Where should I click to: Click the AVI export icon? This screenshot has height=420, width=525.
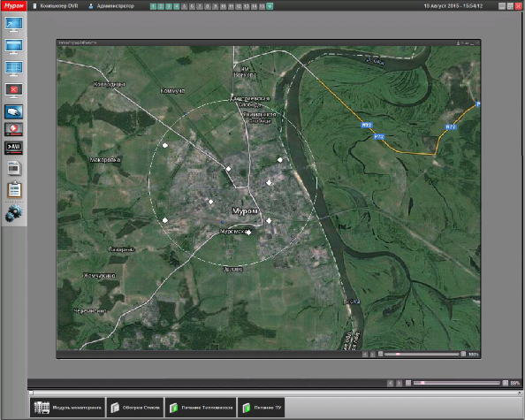click(x=14, y=148)
